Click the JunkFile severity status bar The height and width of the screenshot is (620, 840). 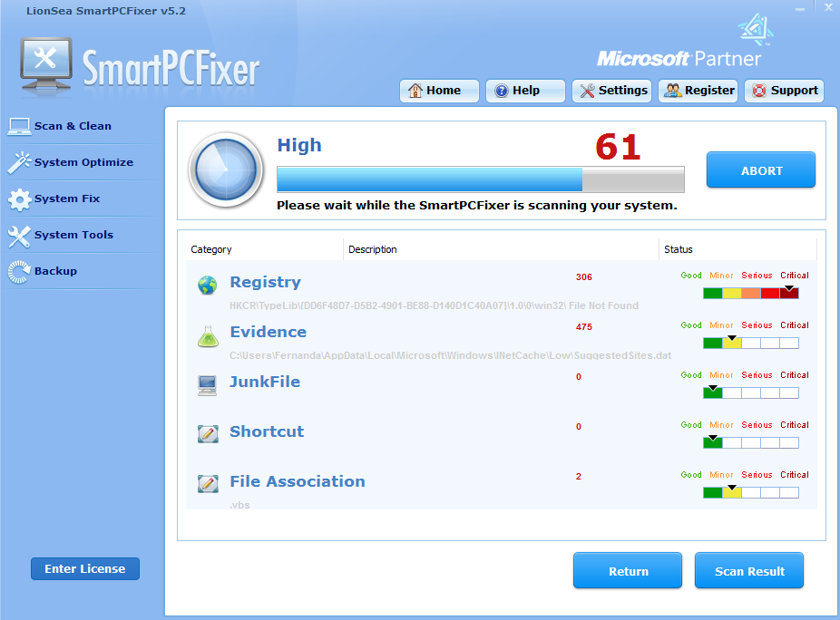tap(750, 392)
